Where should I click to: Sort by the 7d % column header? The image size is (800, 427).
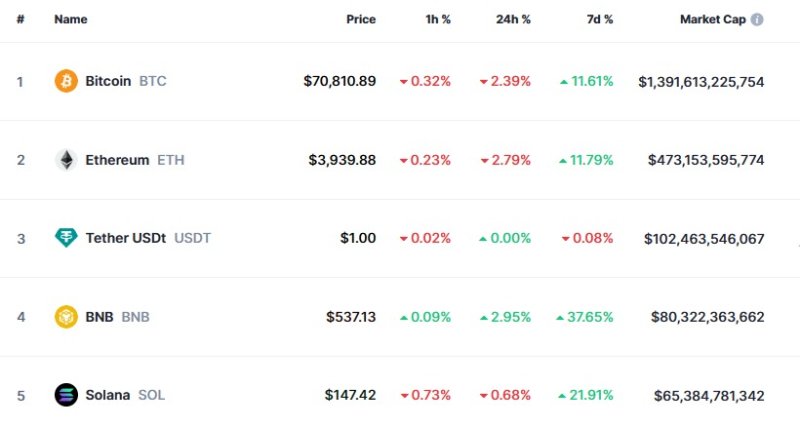coord(597,19)
